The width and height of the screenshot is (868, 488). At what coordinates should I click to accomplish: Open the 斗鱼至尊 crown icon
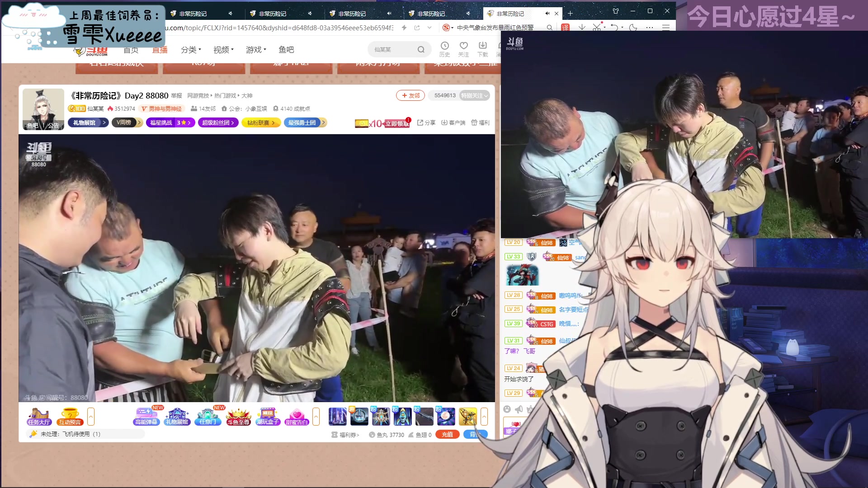point(238,417)
